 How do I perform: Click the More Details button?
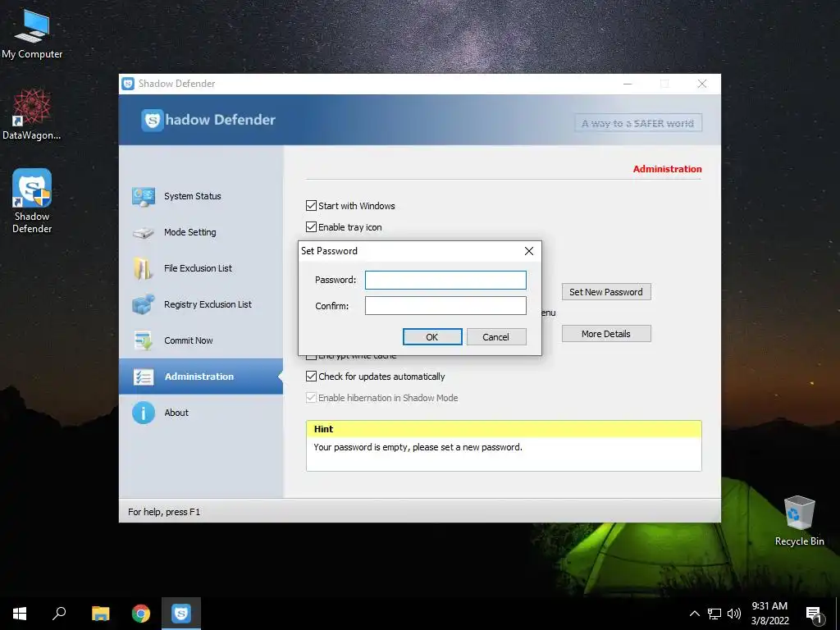pyautogui.click(x=606, y=334)
